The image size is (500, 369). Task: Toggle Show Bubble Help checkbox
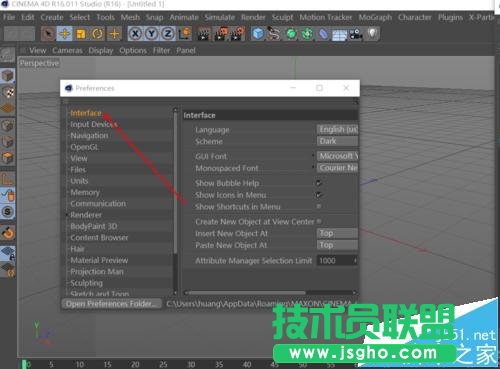pos(319,183)
